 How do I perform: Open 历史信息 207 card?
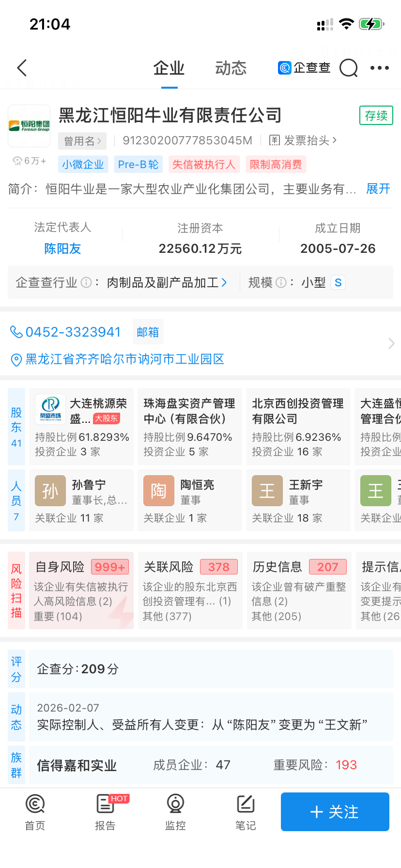click(299, 590)
